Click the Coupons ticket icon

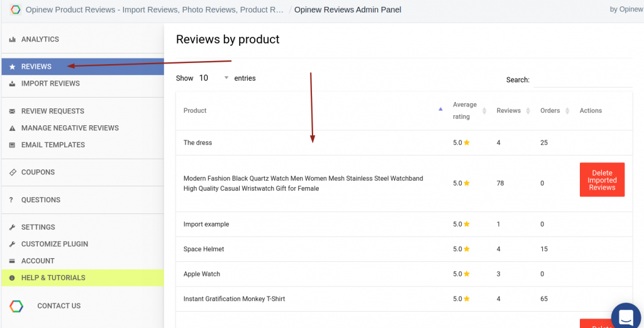pos(13,172)
